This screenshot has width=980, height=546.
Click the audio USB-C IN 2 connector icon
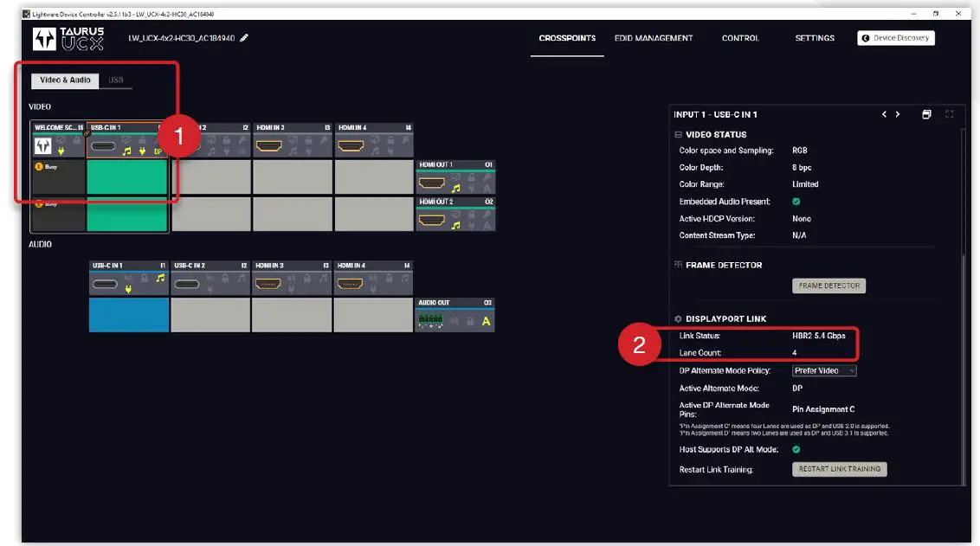(187, 284)
